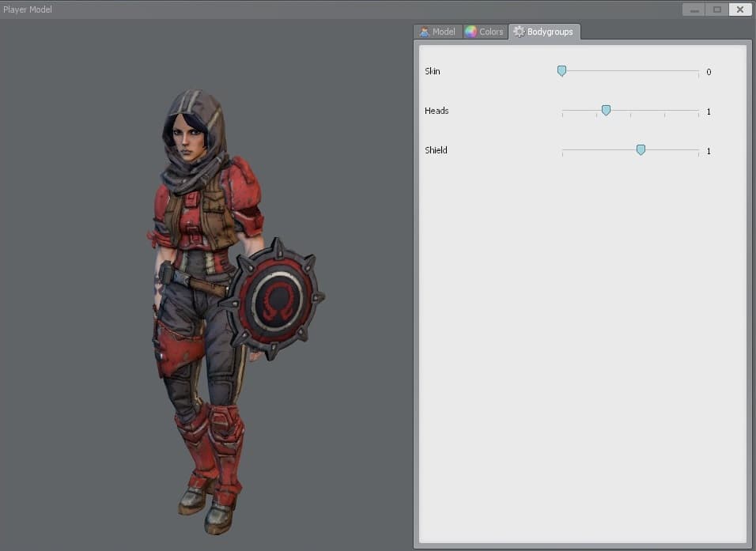756x551 pixels.
Task: Set Shield slider to its leftmost position
Action: [x=562, y=151]
